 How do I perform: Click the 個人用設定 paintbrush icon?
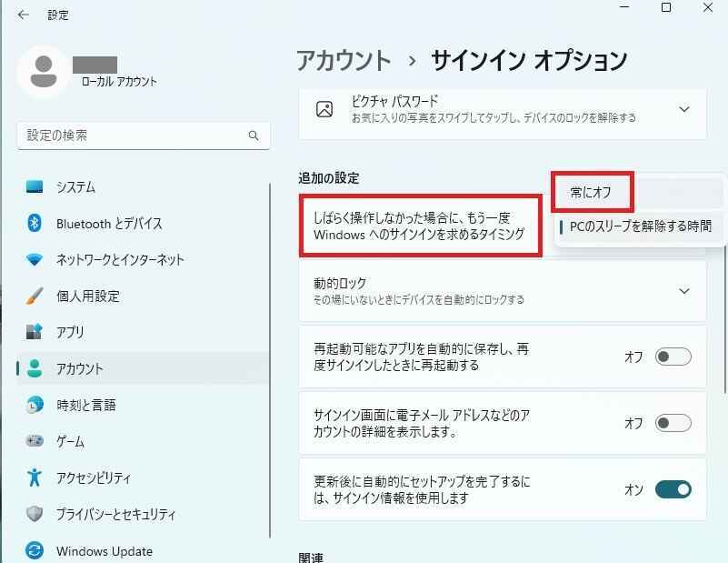(35, 296)
